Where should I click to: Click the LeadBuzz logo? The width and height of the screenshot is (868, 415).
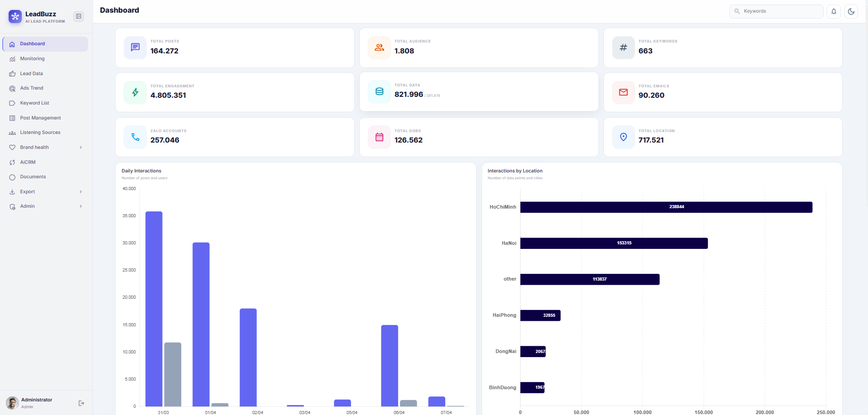coord(15,16)
